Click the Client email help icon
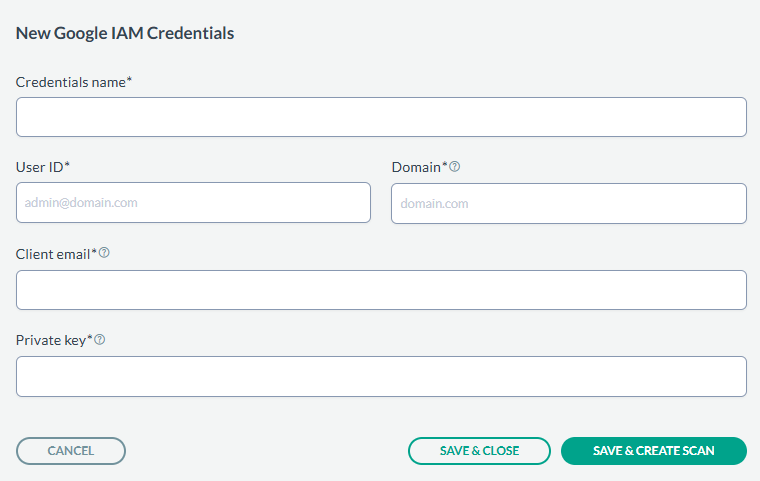760x481 pixels. tap(104, 253)
